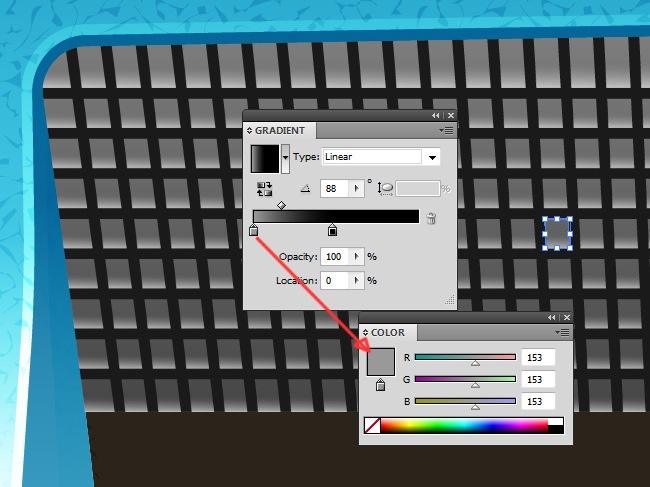Click the gradient fill preview thumbnail
The height and width of the screenshot is (487, 650).
click(x=265, y=159)
